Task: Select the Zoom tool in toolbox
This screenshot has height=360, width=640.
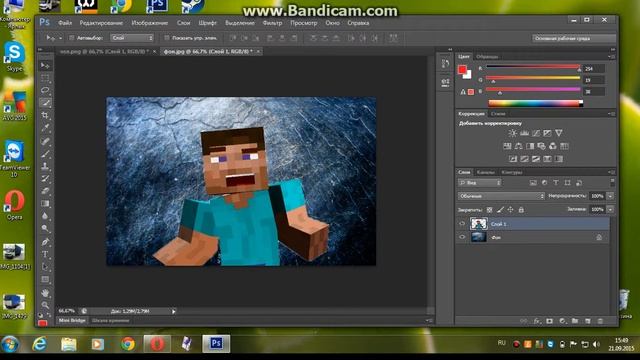Action: point(45,305)
